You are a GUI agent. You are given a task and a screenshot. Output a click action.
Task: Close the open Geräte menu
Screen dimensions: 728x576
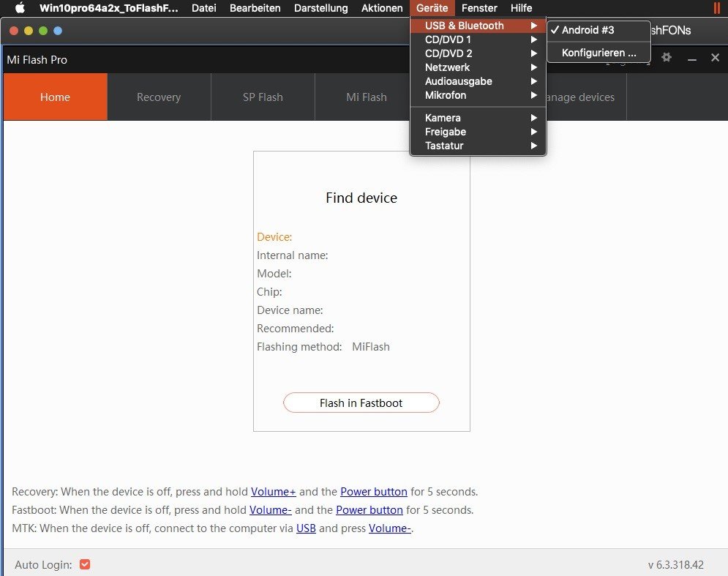[x=432, y=8]
